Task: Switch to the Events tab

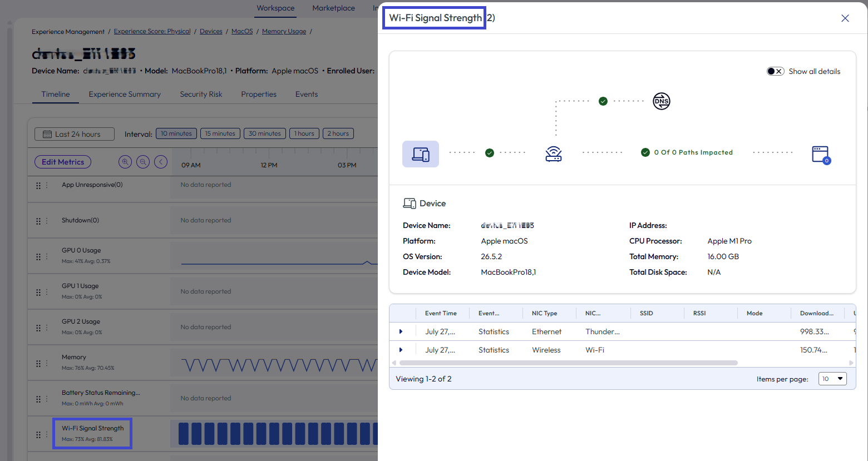Action: (x=307, y=94)
